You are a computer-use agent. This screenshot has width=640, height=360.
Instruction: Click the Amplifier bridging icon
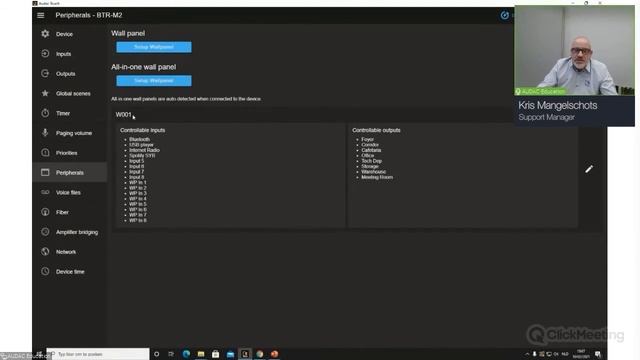tap(45, 232)
